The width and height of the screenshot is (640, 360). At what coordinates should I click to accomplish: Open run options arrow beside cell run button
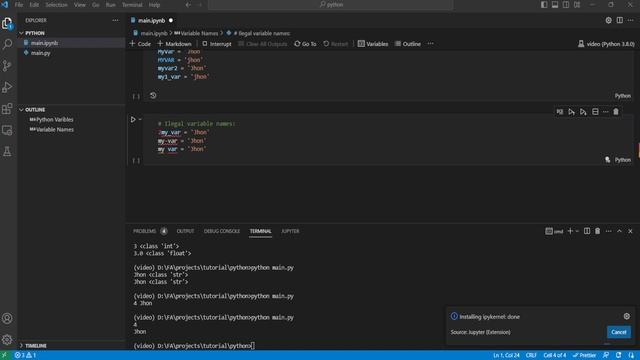[x=140, y=120]
